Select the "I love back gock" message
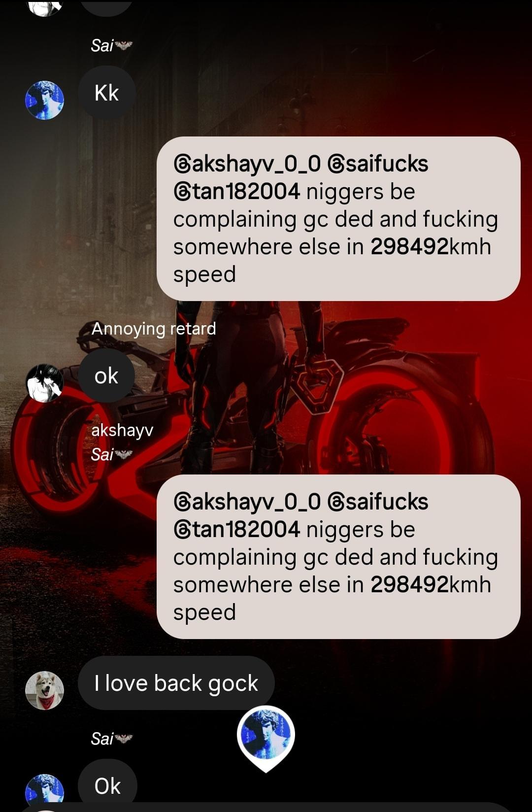532x812 pixels. [x=176, y=683]
